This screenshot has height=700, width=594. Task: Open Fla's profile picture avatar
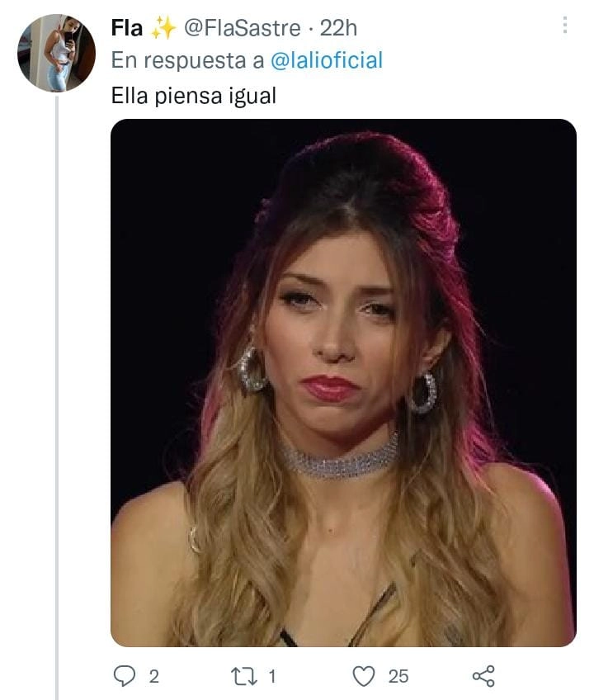56,53
